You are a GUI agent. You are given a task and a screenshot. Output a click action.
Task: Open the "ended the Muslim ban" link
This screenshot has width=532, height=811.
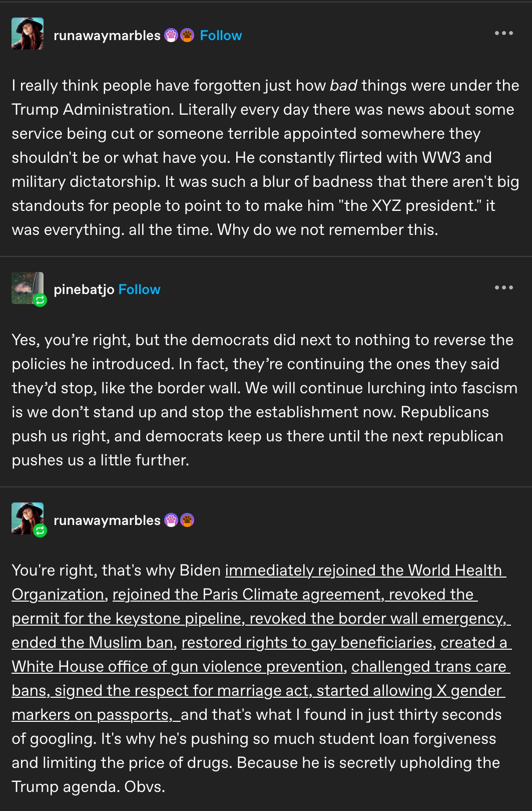point(92,642)
